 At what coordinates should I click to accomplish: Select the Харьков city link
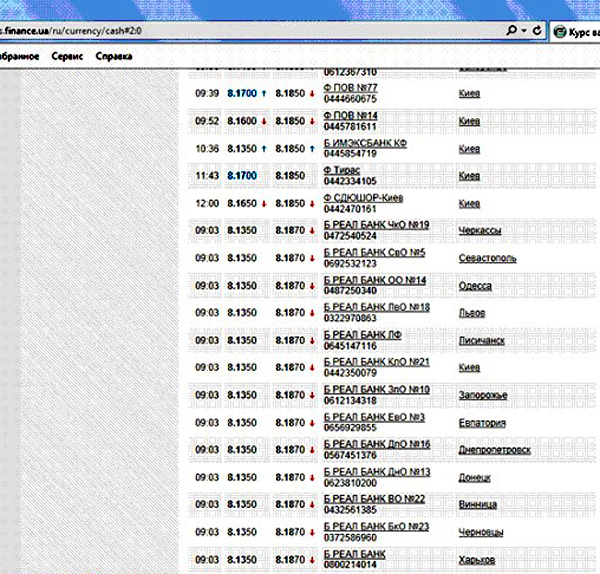479,559
